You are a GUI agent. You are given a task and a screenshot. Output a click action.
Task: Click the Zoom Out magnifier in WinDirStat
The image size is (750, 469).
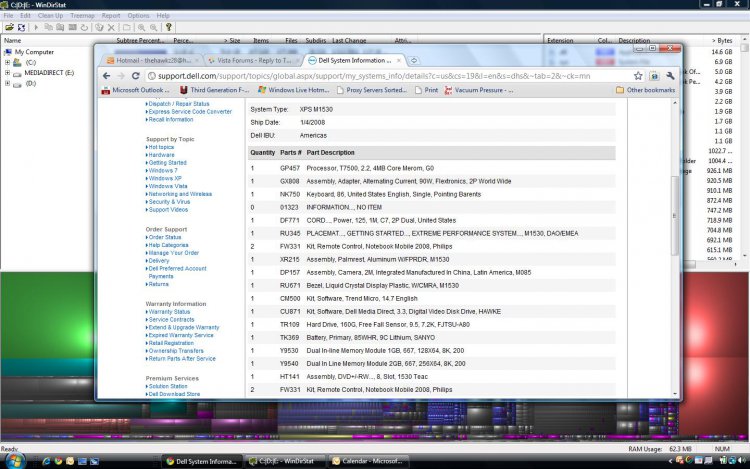pos(154,28)
